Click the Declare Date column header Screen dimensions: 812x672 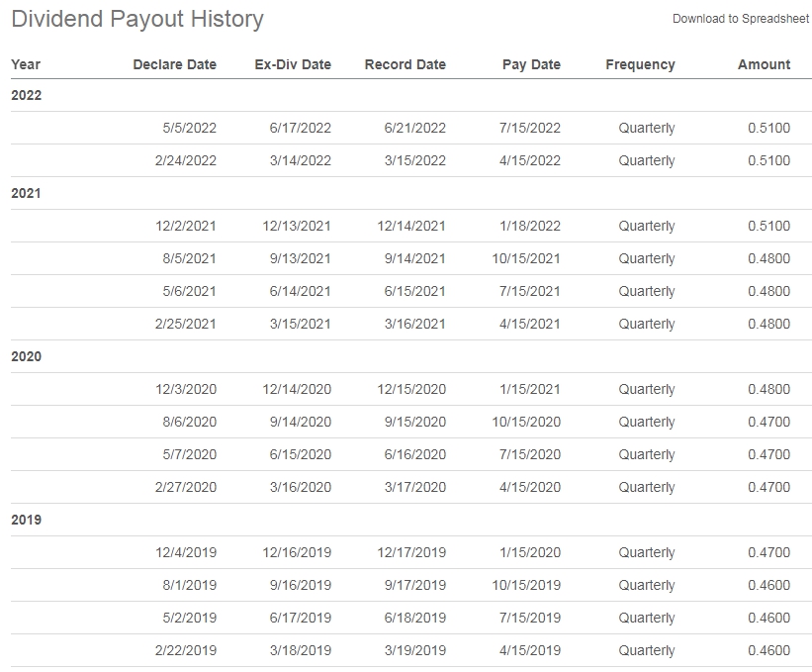(x=174, y=64)
